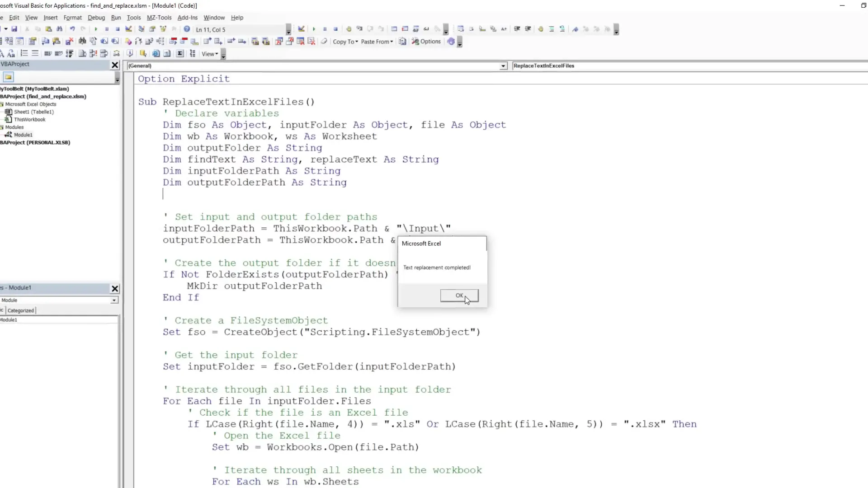Click the MZ-Tools globe icon
The height and width of the screenshot is (488, 868).
452,42
